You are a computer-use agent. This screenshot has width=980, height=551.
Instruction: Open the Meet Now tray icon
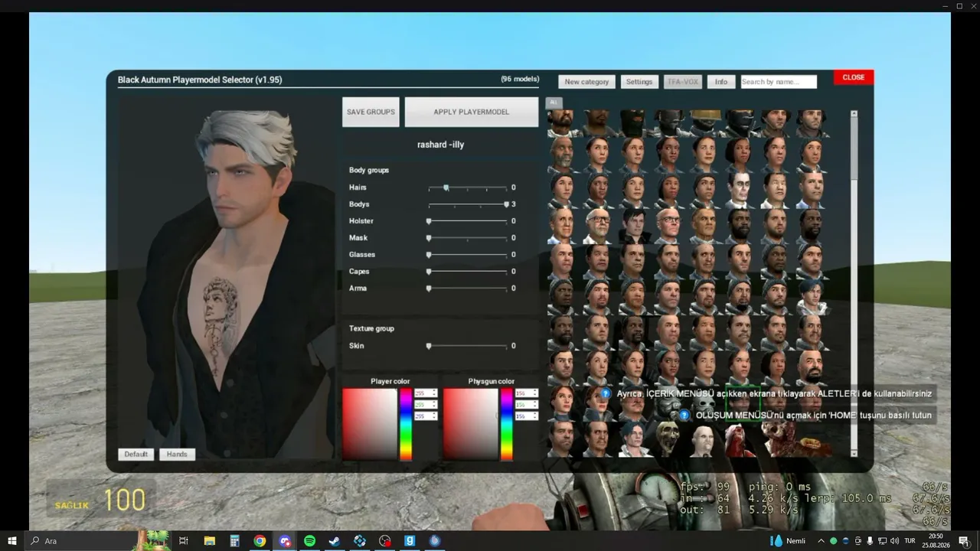[x=858, y=541]
